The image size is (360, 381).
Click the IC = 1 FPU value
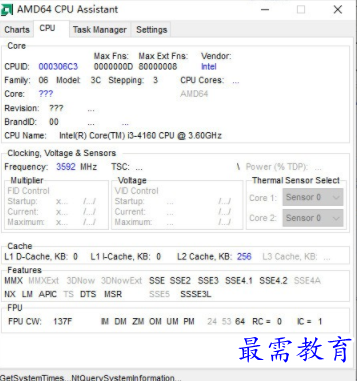309,322
